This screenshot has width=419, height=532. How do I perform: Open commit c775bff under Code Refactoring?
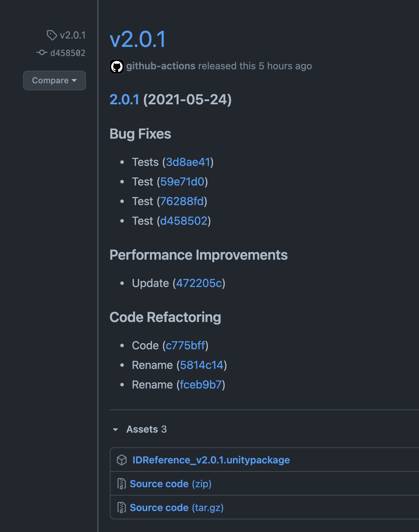click(185, 345)
